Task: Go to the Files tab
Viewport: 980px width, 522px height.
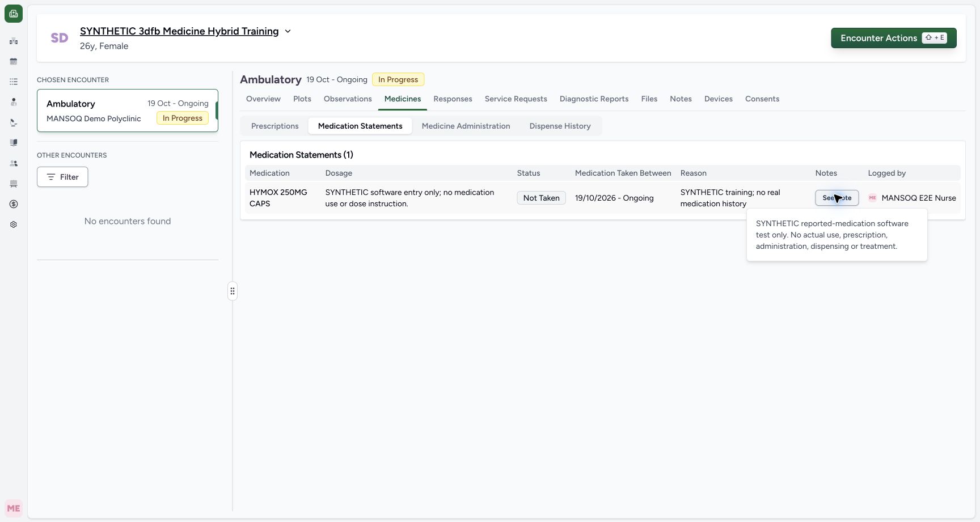Action: [x=649, y=99]
